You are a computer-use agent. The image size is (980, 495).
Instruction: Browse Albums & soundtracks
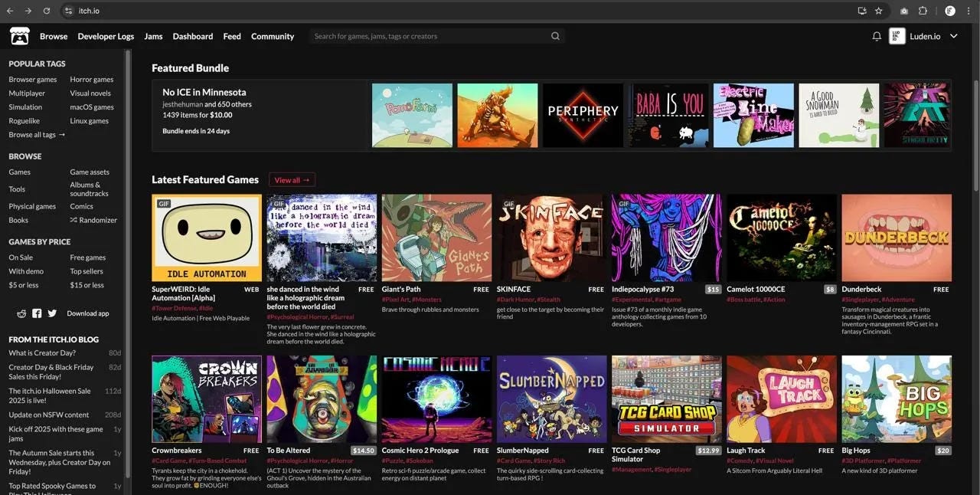90,189
